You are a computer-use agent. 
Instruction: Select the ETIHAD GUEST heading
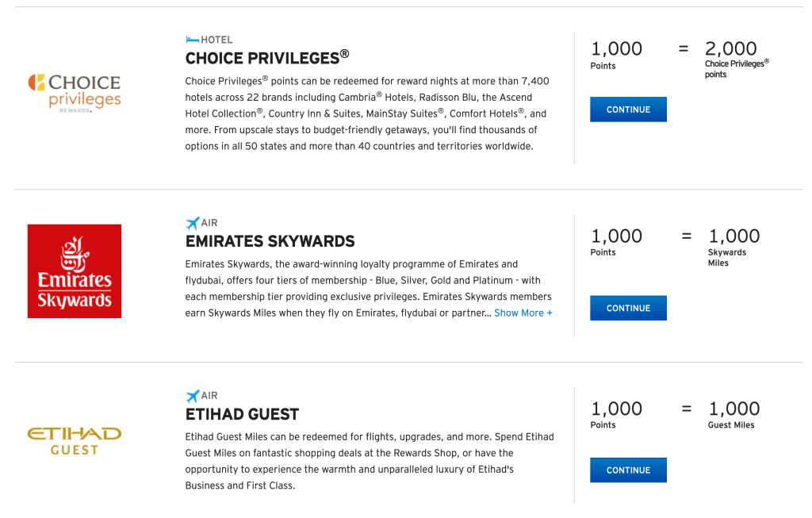click(242, 414)
